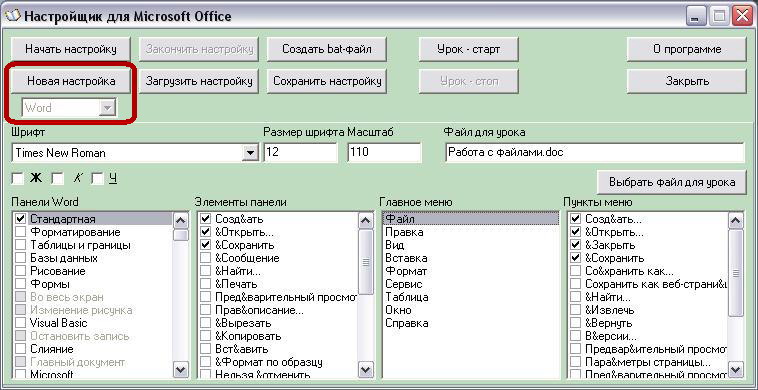758x390 pixels.
Task: Click the Начать настройку button
Action: click(71, 49)
